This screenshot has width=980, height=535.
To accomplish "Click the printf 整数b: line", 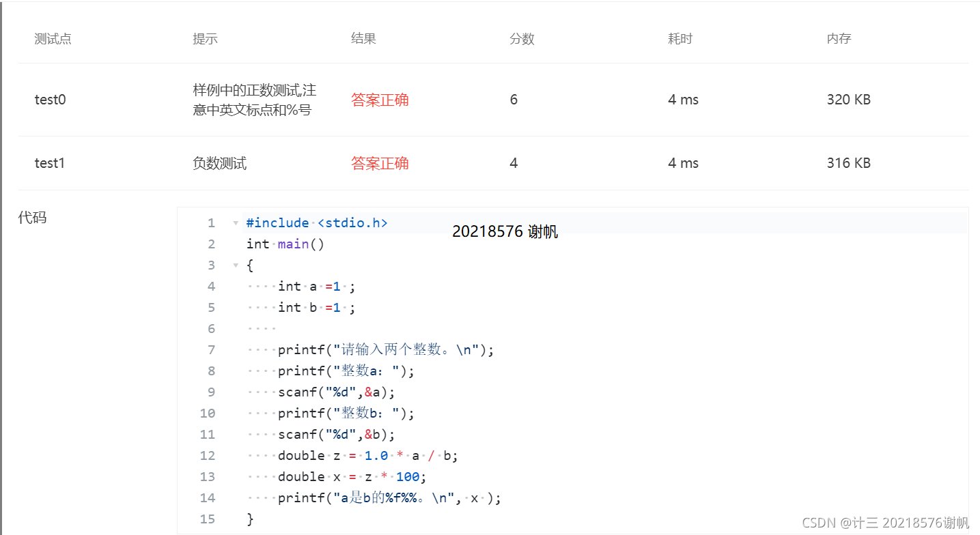I will [x=346, y=414].
